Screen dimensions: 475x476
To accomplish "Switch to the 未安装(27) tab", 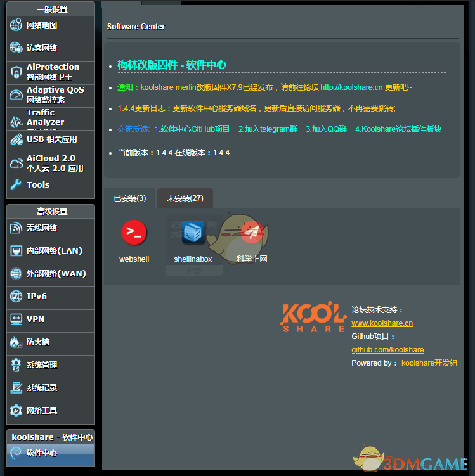I will point(185,198).
